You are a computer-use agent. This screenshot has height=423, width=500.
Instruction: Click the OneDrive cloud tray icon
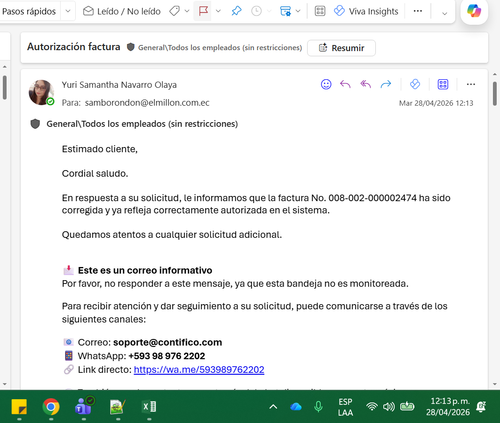(296, 407)
